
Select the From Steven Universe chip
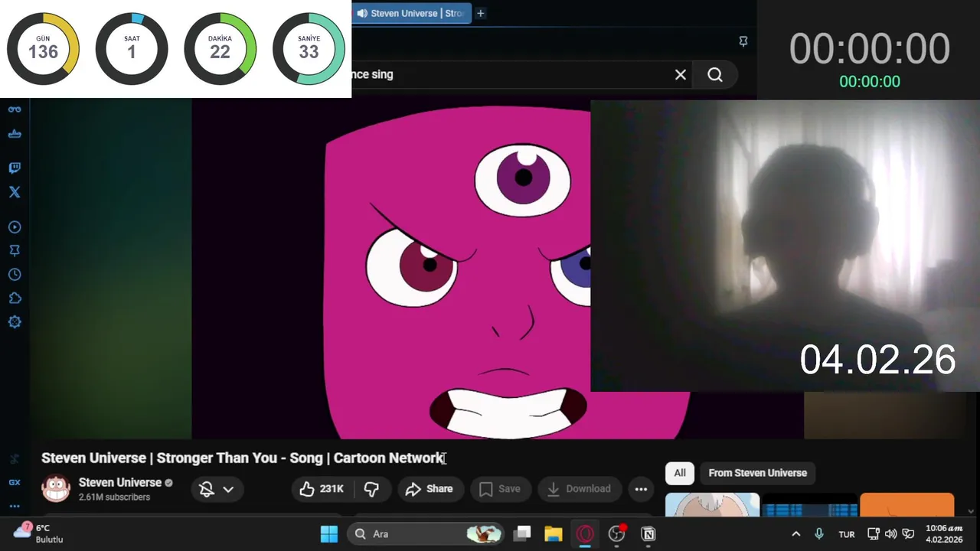(757, 473)
